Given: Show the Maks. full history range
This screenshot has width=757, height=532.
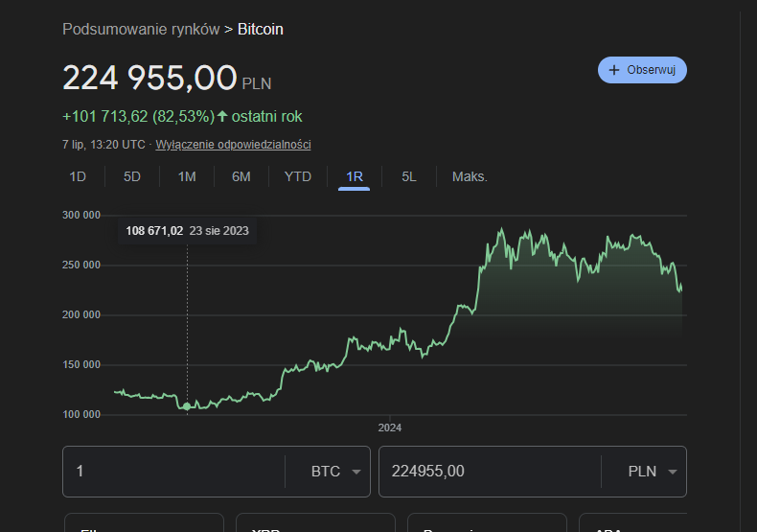Looking at the screenshot, I should click(470, 176).
